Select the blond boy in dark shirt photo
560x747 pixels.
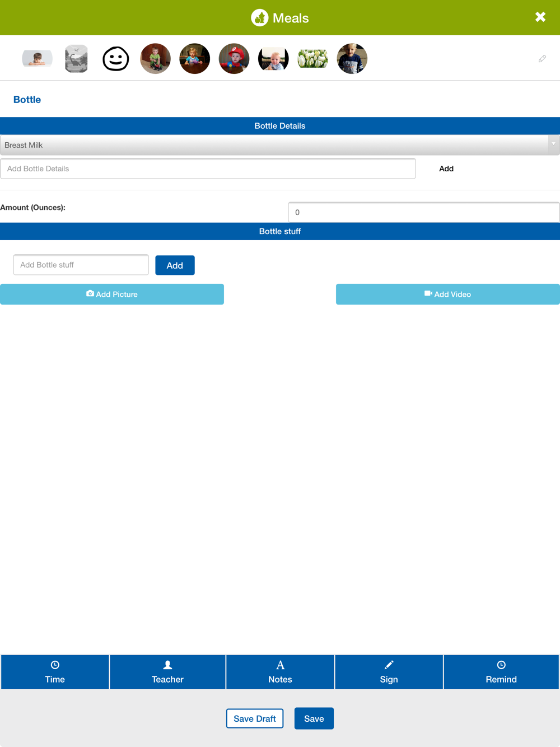352,59
